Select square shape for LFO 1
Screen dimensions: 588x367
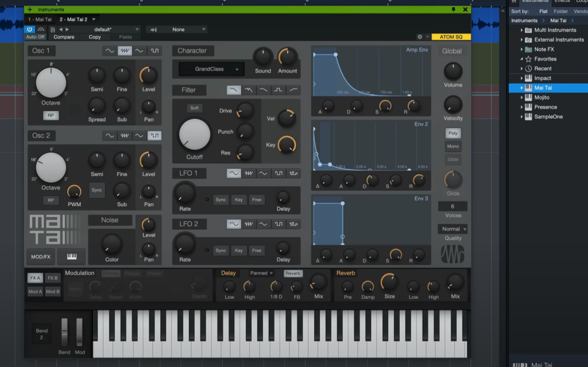[x=278, y=173]
